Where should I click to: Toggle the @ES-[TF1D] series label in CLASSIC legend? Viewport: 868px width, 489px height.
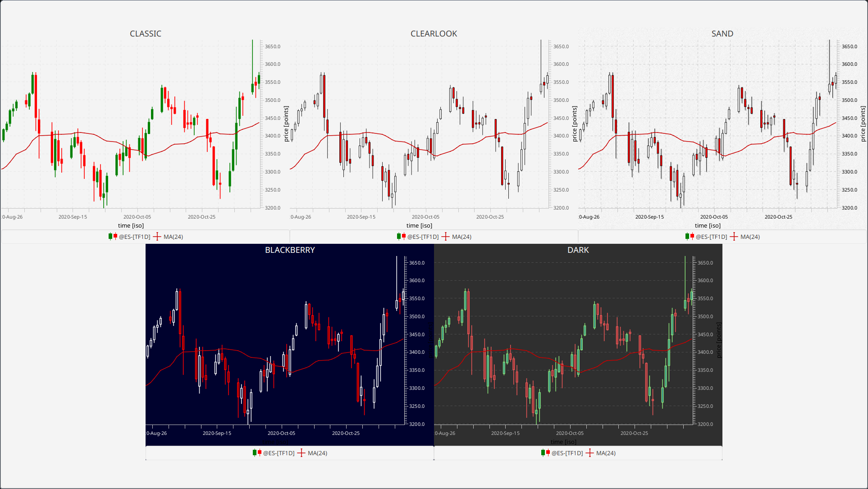coord(134,237)
